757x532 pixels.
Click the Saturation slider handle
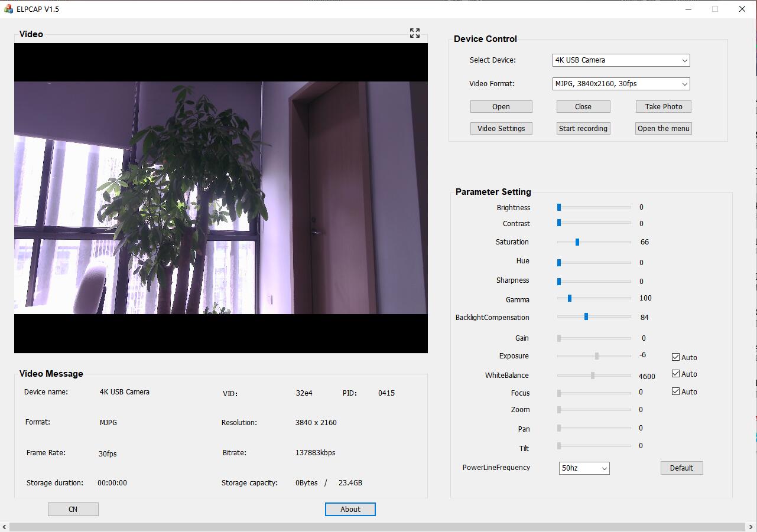click(577, 242)
